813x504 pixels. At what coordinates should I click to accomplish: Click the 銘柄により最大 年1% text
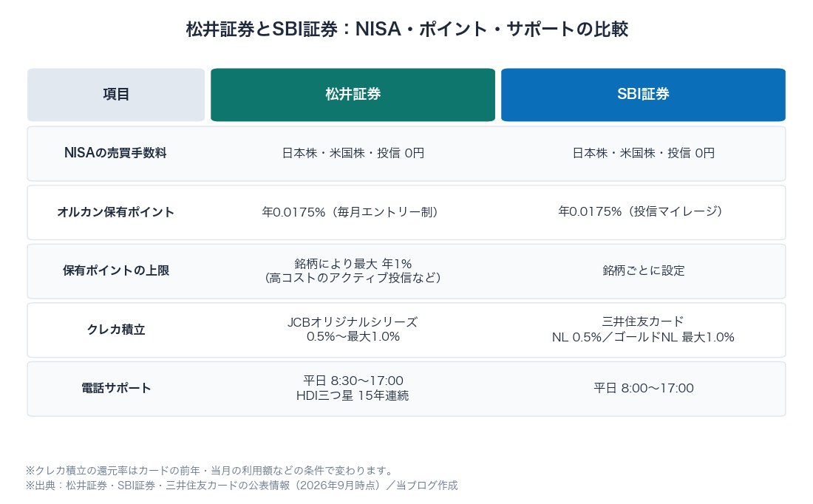(x=353, y=264)
